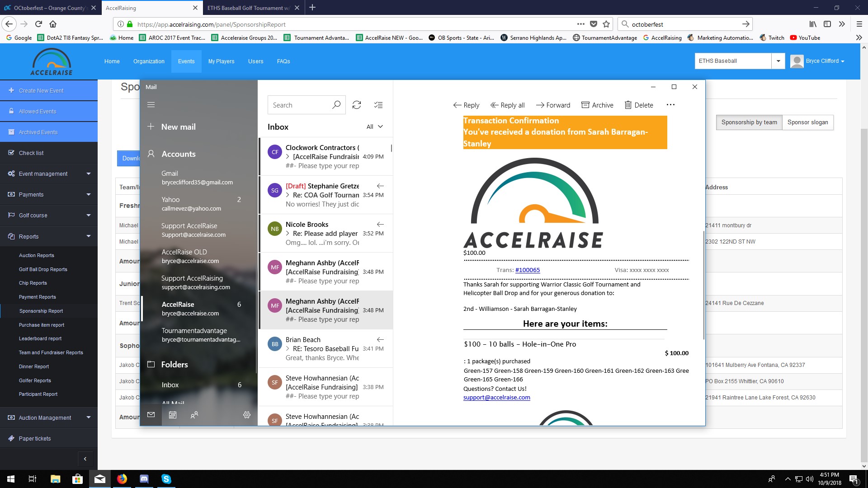Collapse the AccelRaise sidebar arrow
This screenshot has width=868, height=488.
[85, 459]
